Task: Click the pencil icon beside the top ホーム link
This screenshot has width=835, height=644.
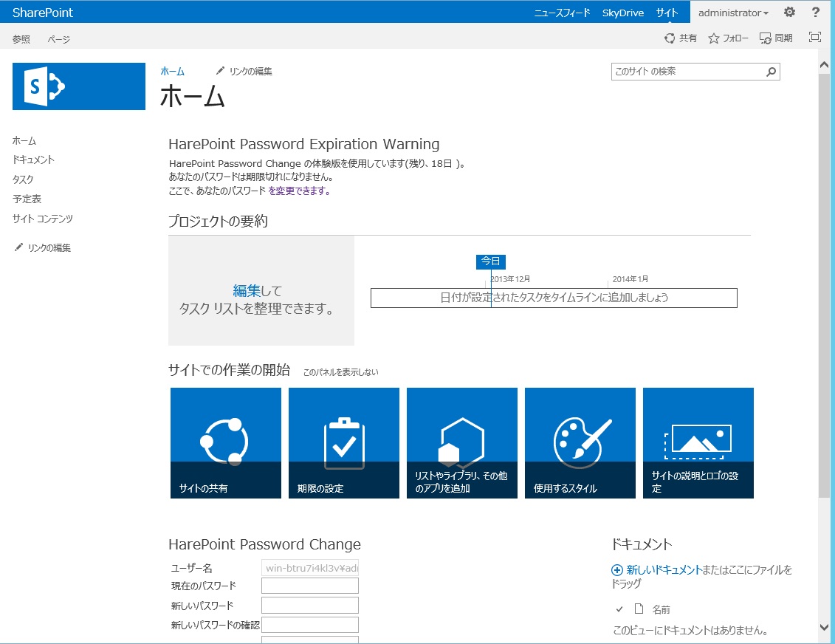Action: tap(220, 71)
